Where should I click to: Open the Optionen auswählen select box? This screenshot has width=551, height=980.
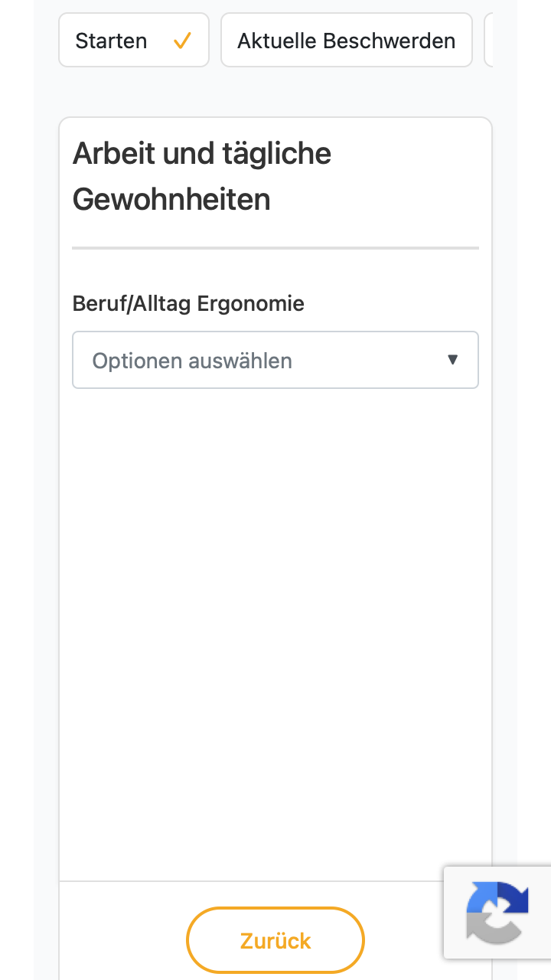pos(275,360)
